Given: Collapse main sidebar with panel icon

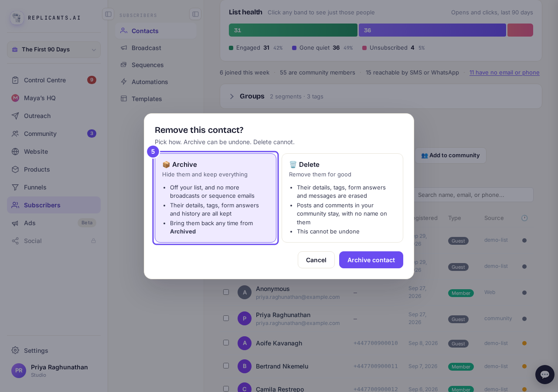Looking at the screenshot, I should (x=108, y=14).
